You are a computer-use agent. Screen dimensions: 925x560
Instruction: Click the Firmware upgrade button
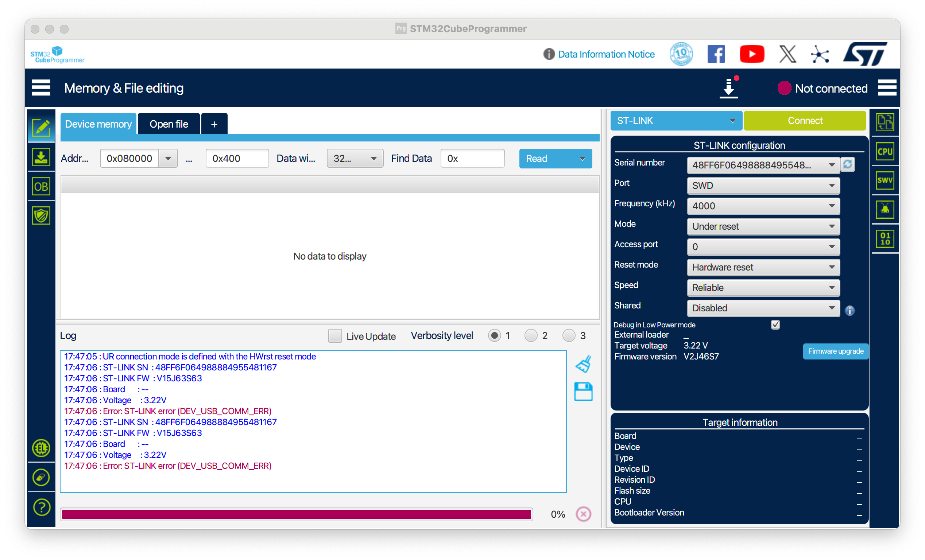(835, 351)
